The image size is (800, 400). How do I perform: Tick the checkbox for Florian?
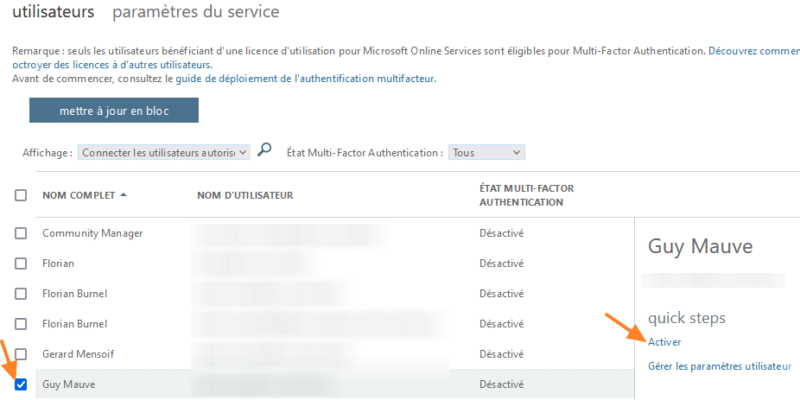(x=21, y=263)
